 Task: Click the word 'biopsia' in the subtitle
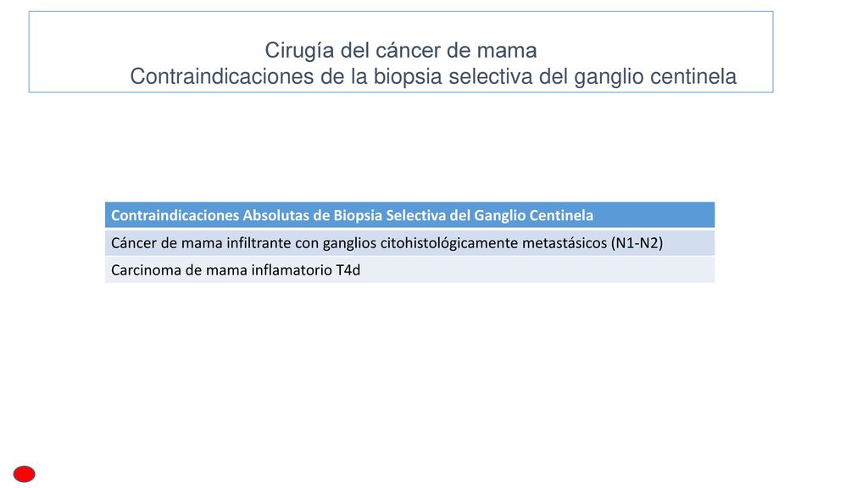click(x=408, y=76)
